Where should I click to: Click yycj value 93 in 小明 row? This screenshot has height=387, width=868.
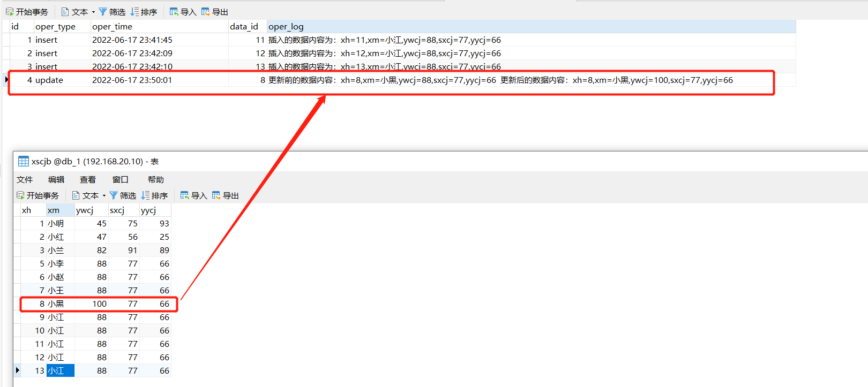click(x=155, y=224)
